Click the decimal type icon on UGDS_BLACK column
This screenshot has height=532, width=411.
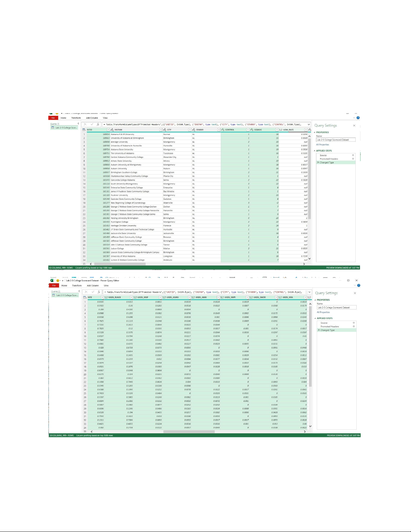tap(106, 297)
